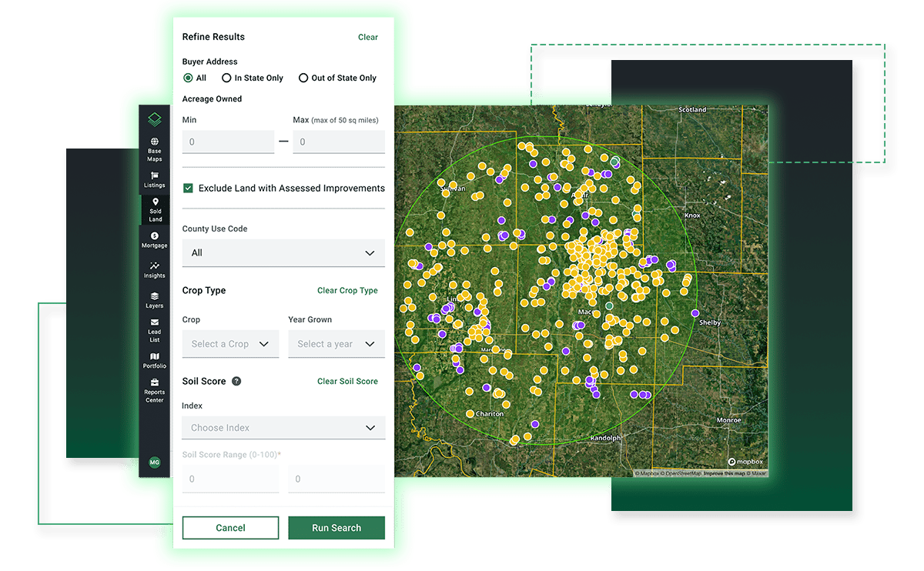Open the Choose Index dropdown
The width and height of the screenshot is (924, 571).
pos(283,428)
